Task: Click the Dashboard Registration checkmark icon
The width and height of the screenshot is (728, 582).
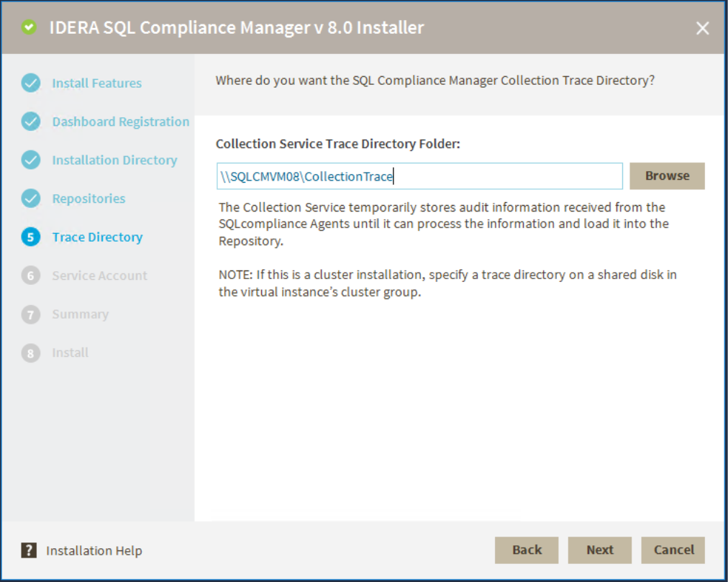Action: 31,122
